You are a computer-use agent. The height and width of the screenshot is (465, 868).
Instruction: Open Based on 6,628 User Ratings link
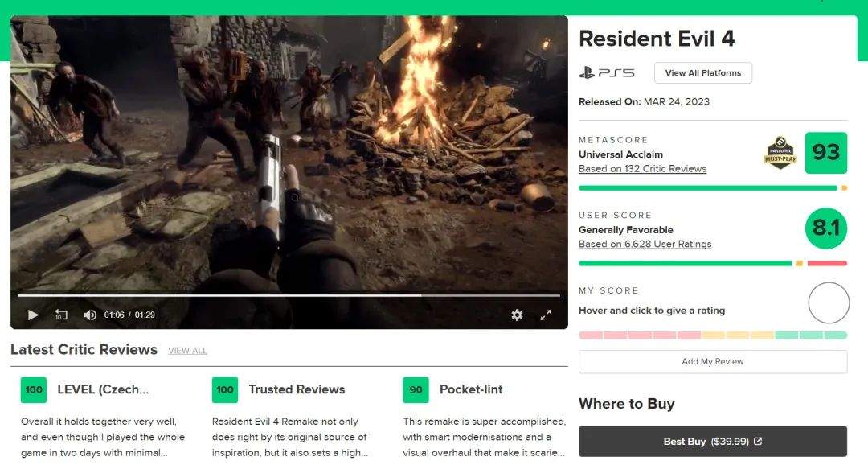645,244
